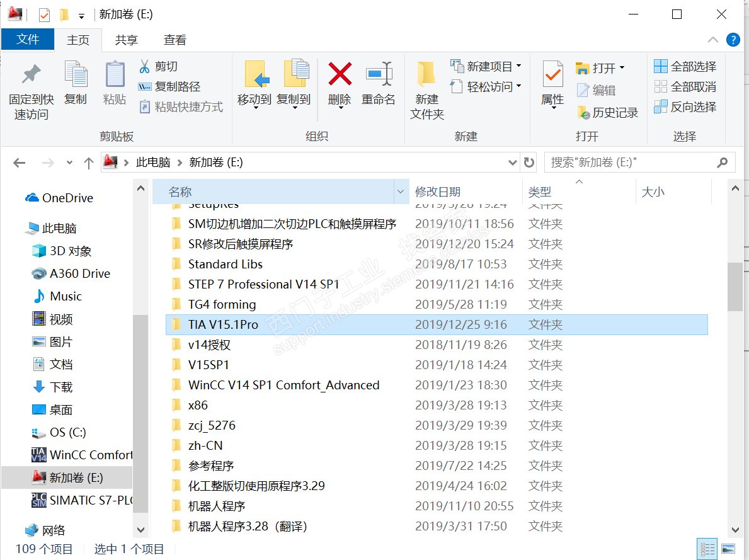Viewport: 749px width, 560px height.
Task: Expand the New item (新建项目) dropdown
Action: pos(519,66)
